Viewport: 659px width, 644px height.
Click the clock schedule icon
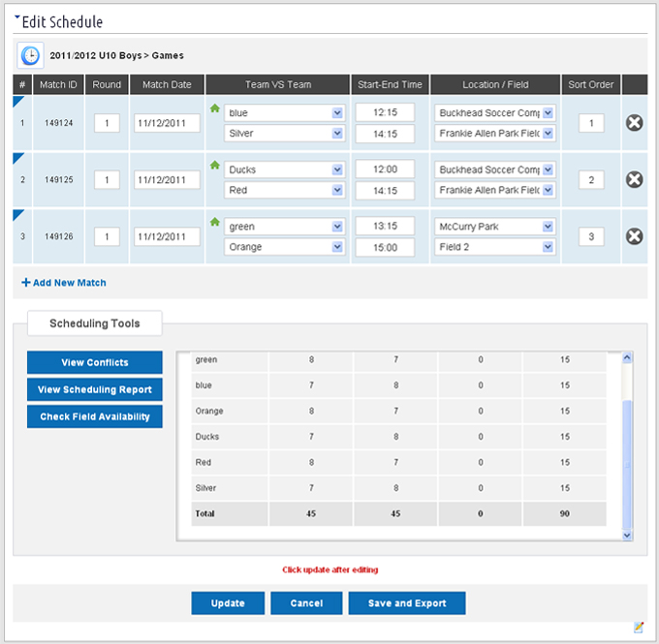[30, 55]
